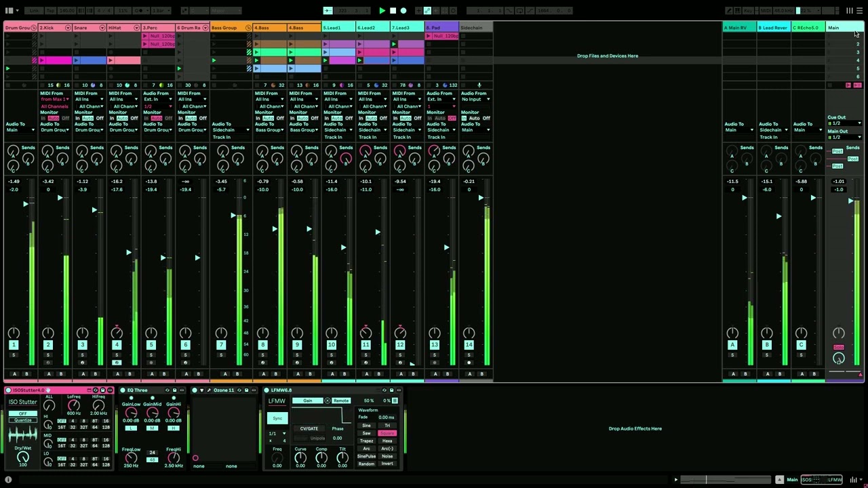Image resolution: width=868 pixels, height=488 pixels.
Task: Open LFMW 1/1 rate dropdown
Action: [x=277, y=433]
